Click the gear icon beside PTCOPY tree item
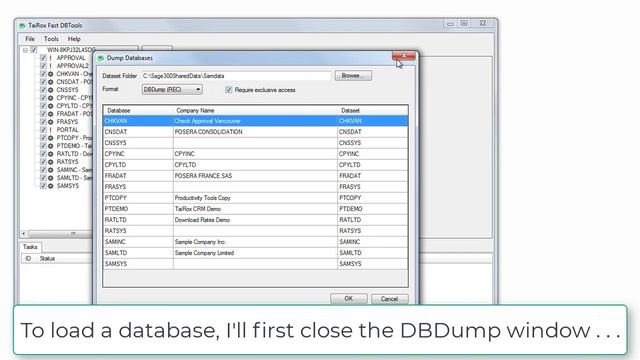Screen dimensions: 640x360 coord(51,138)
